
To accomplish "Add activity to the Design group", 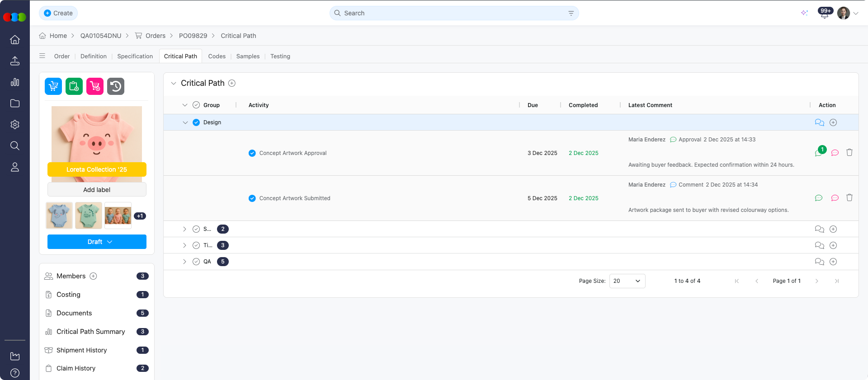I will [x=833, y=122].
